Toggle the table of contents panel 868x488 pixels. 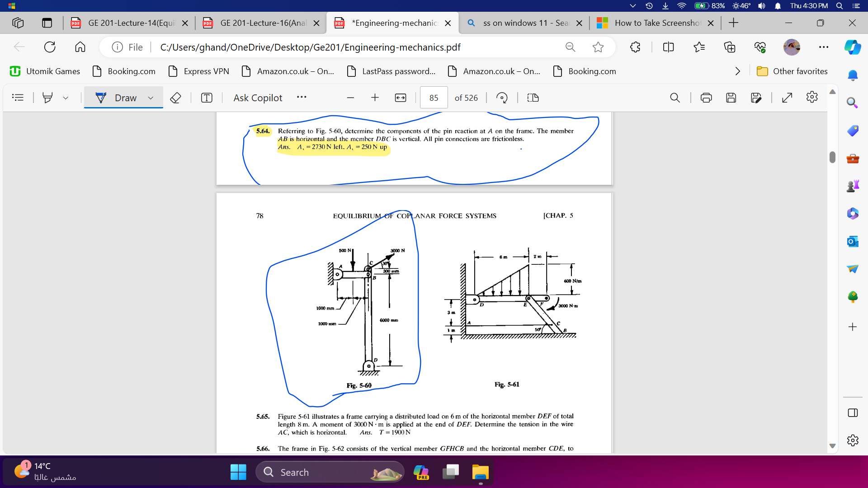click(x=18, y=98)
